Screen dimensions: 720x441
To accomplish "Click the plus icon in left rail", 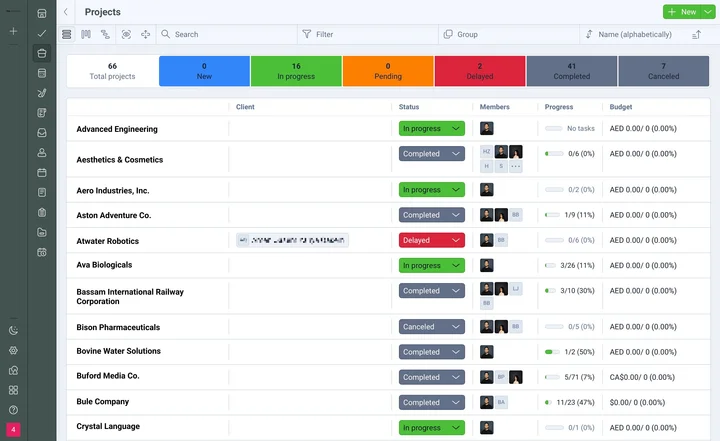I will [x=14, y=32].
